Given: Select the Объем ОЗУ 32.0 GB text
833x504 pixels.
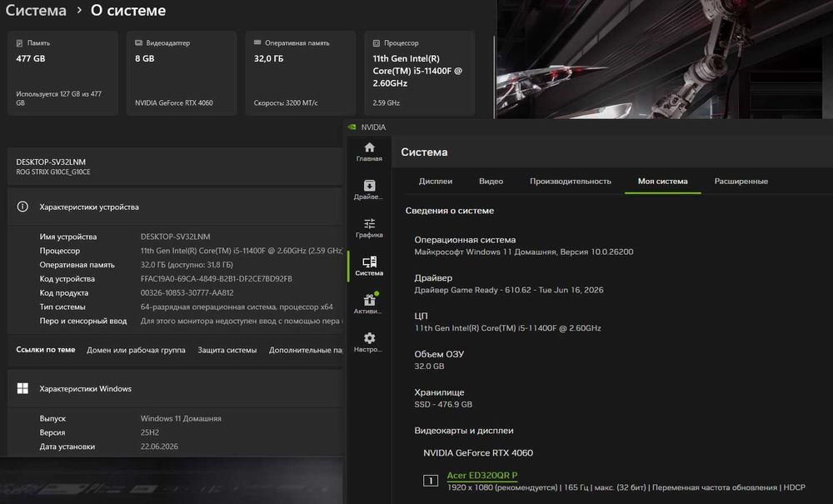Looking at the screenshot, I should click(429, 366).
